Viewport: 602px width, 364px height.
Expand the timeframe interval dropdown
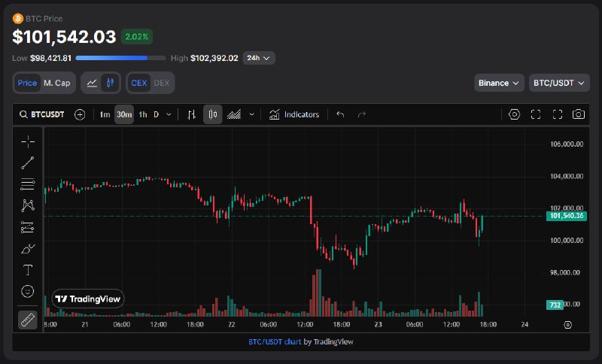169,114
